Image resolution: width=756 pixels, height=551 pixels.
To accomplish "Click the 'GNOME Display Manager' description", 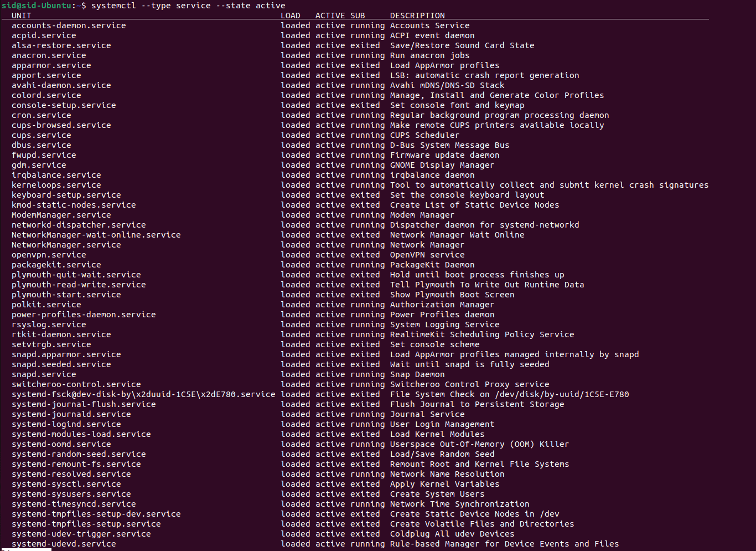I will click(442, 165).
